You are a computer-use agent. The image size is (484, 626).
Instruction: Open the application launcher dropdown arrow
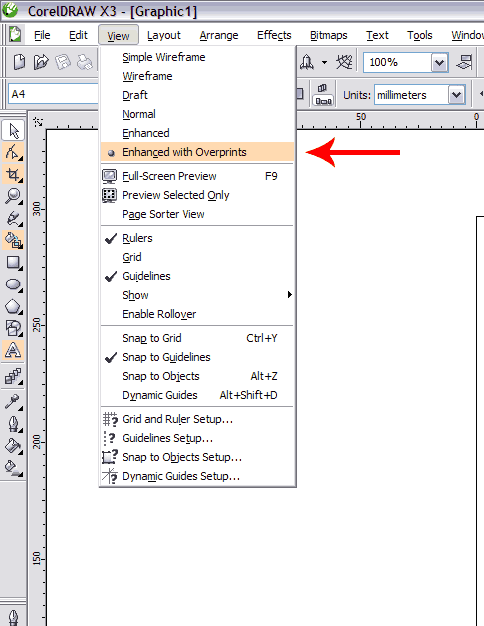[324, 63]
